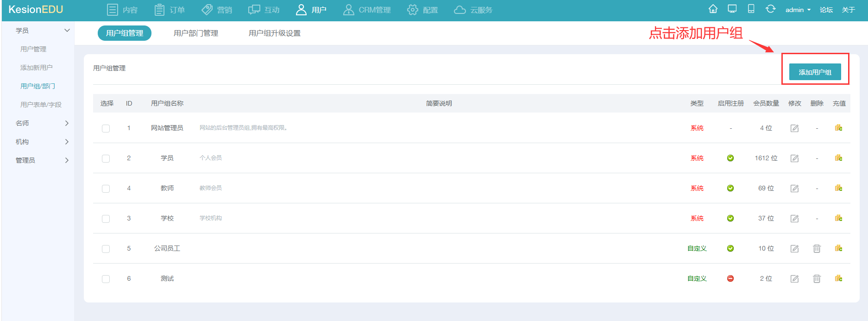Select the checkbox for 教师 group
868x321 pixels.
point(106,189)
